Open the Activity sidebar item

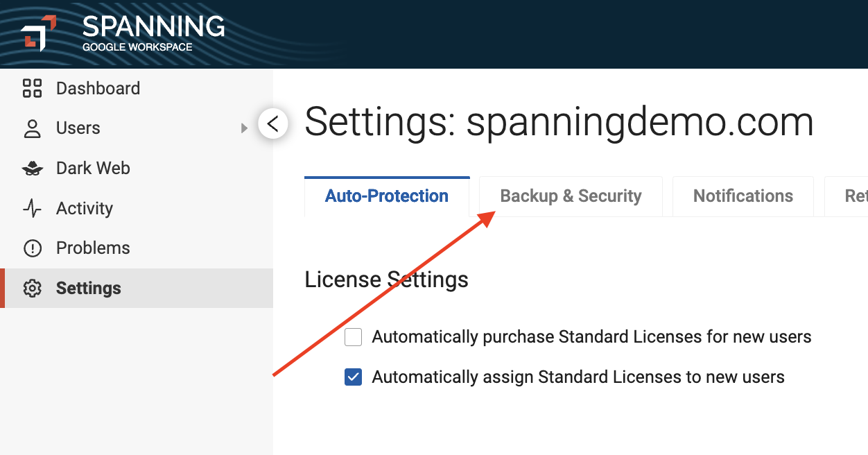tap(85, 208)
